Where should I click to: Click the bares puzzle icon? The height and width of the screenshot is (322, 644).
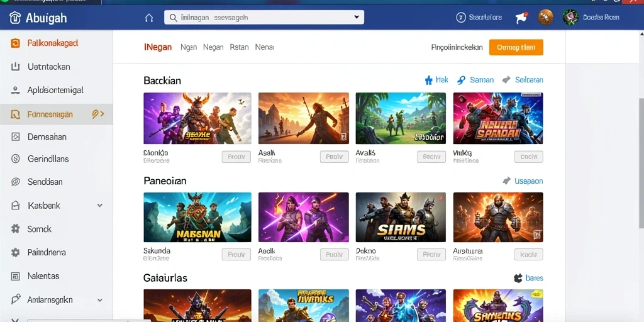[x=518, y=278]
